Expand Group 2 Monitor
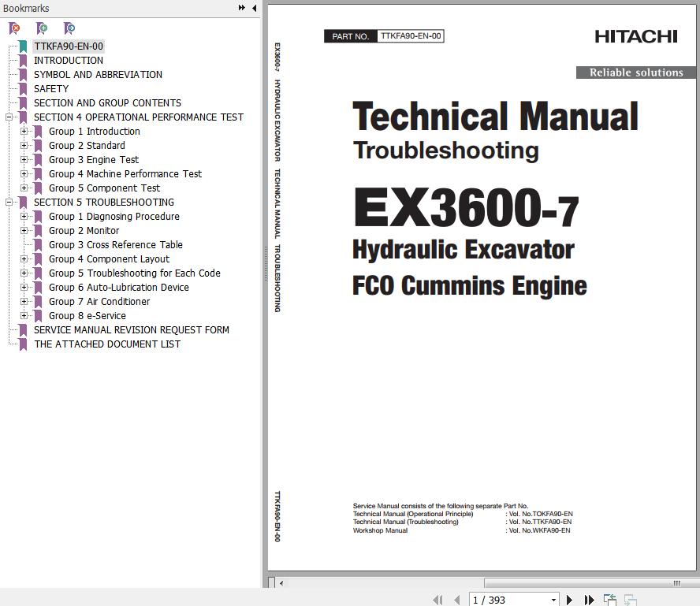 (x=24, y=231)
